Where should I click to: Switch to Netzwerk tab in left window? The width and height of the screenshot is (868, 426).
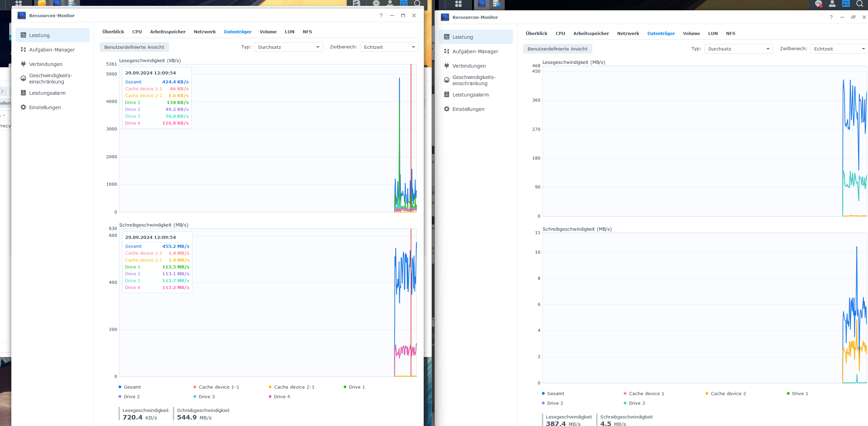(x=204, y=32)
